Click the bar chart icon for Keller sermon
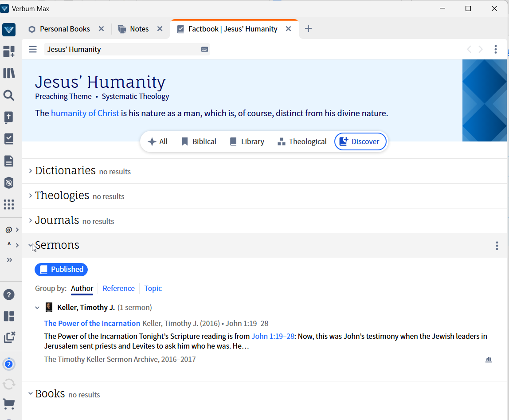The width and height of the screenshot is (509, 420). pyautogui.click(x=489, y=360)
